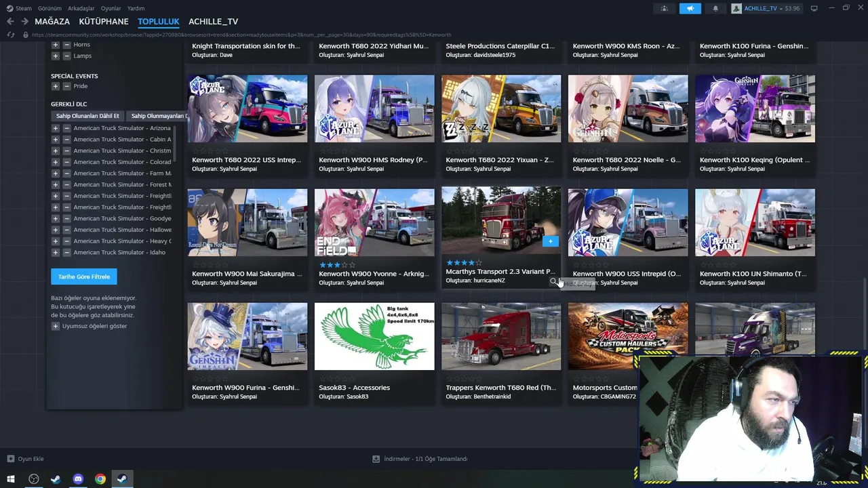Switch to Big Picture mode monitor icon
The image size is (868, 488).
(x=814, y=8)
